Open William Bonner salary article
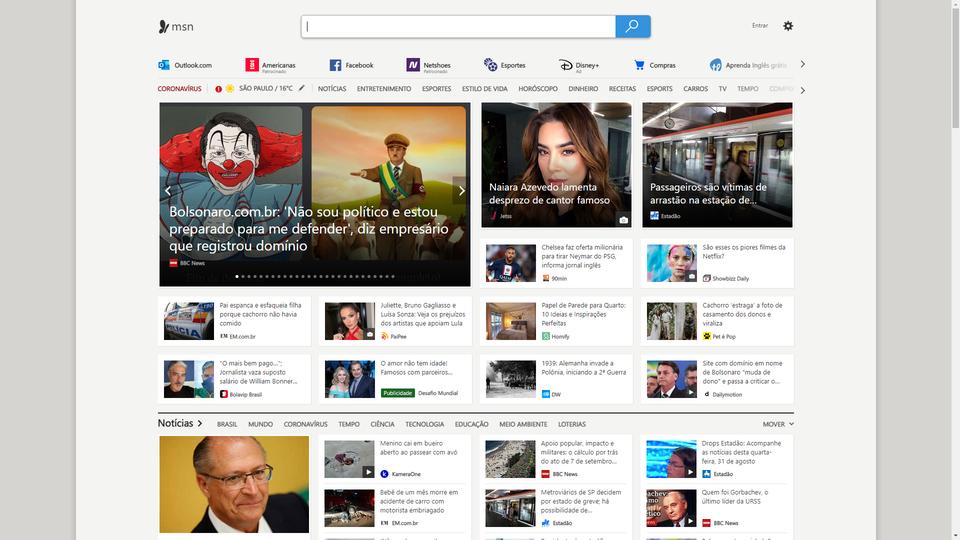The image size is (960, 540). (x=260, y=372)
